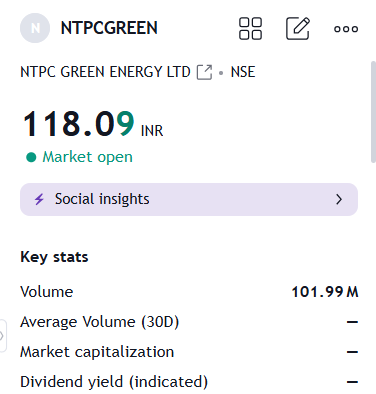Click the panel's vertical scrollbar thumb

[373, 112]
